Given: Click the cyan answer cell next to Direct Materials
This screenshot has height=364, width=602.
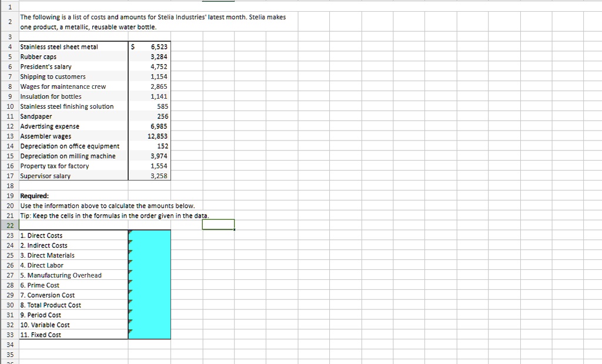Looking at the screenshot, I should tap(150, 255).
